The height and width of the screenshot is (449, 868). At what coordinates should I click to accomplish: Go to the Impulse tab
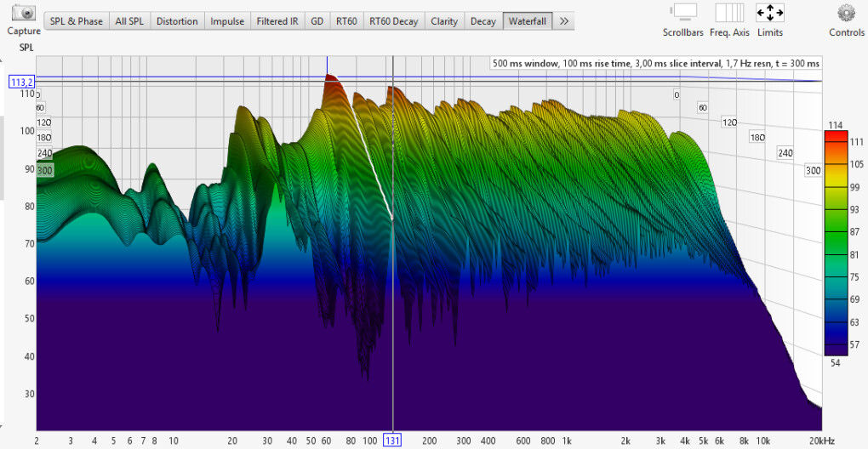click(x=227, y=21)
